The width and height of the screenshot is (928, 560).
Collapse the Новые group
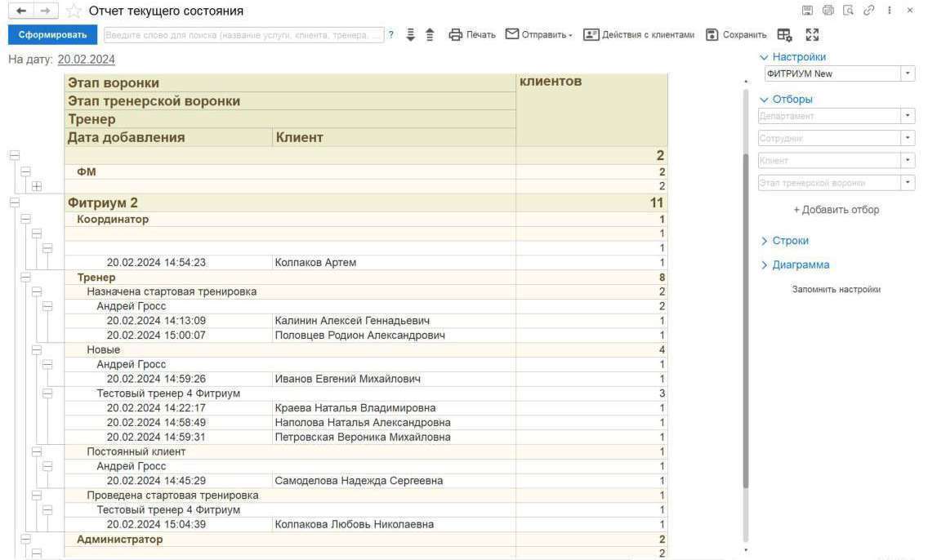point(37,349)
